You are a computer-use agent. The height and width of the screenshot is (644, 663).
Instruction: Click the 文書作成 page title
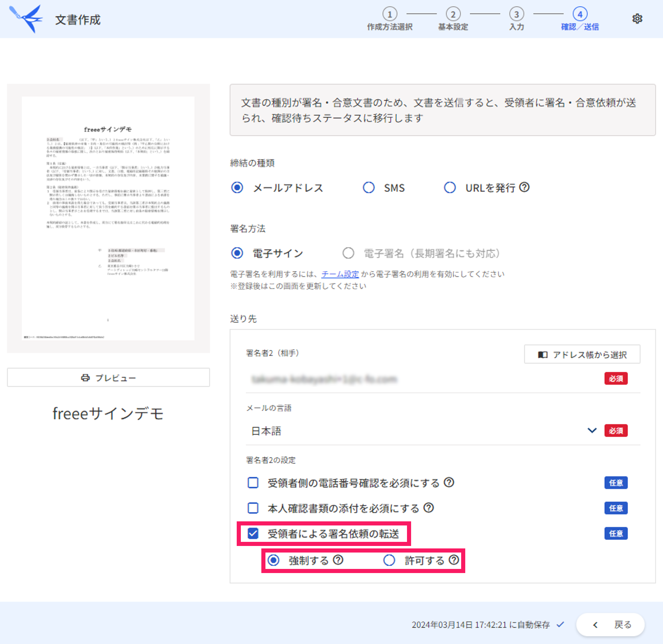click(x=78, y=20)
